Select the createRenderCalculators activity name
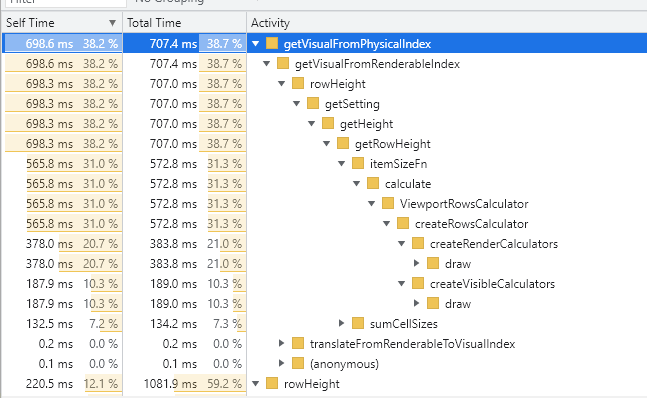Viewport: 647px width, 398px height. coord(494,244)
